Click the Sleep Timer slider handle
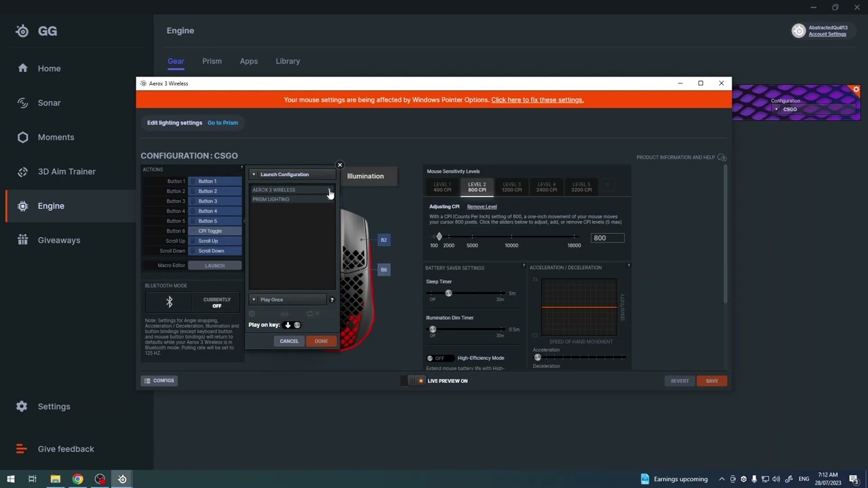This screenshot has width=868, height=488. coord(448,293)
